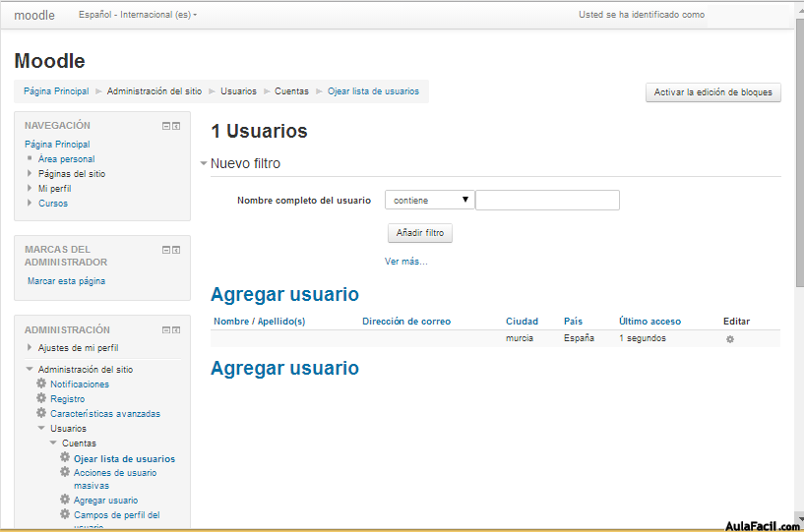804x532 pixels.
Task: Sort by Dirección de correo
Action: 406,322
